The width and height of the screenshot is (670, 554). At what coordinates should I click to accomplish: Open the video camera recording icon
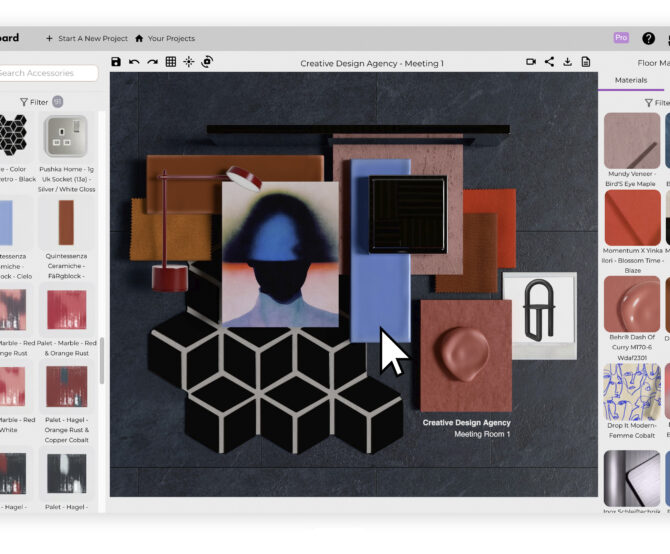[x=531, y=62]
